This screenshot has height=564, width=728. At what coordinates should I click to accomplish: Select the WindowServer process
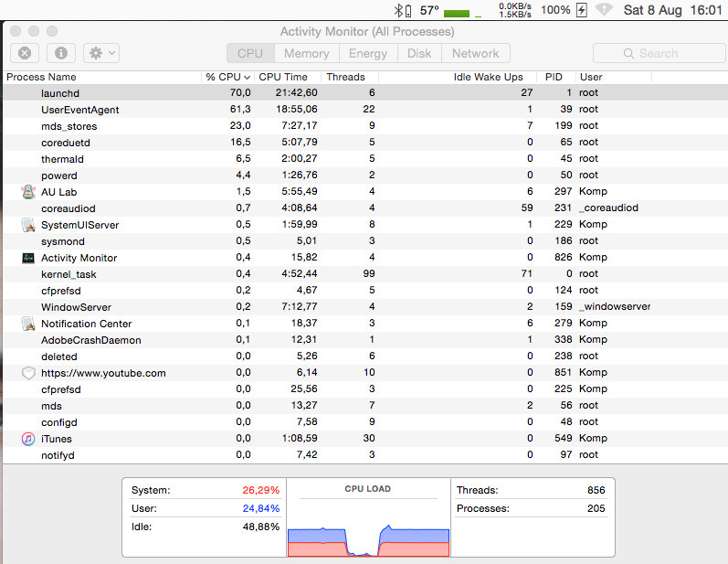[x=365, y=307]
